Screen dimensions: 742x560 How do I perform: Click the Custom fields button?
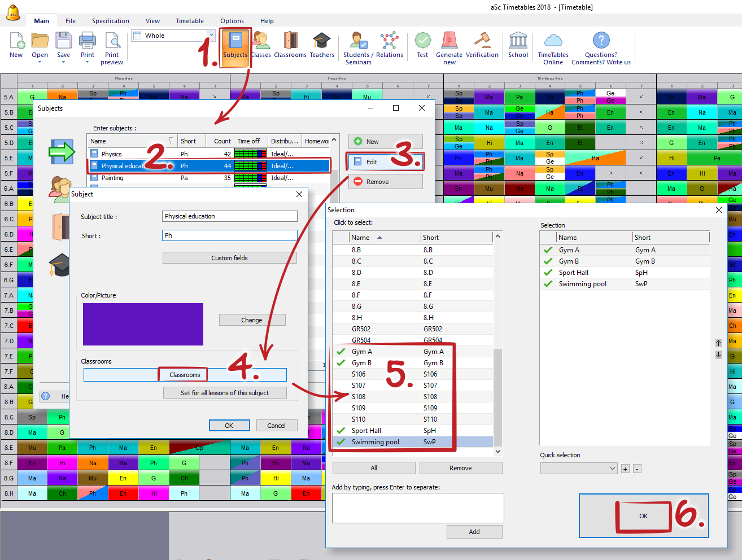point(229,258)
